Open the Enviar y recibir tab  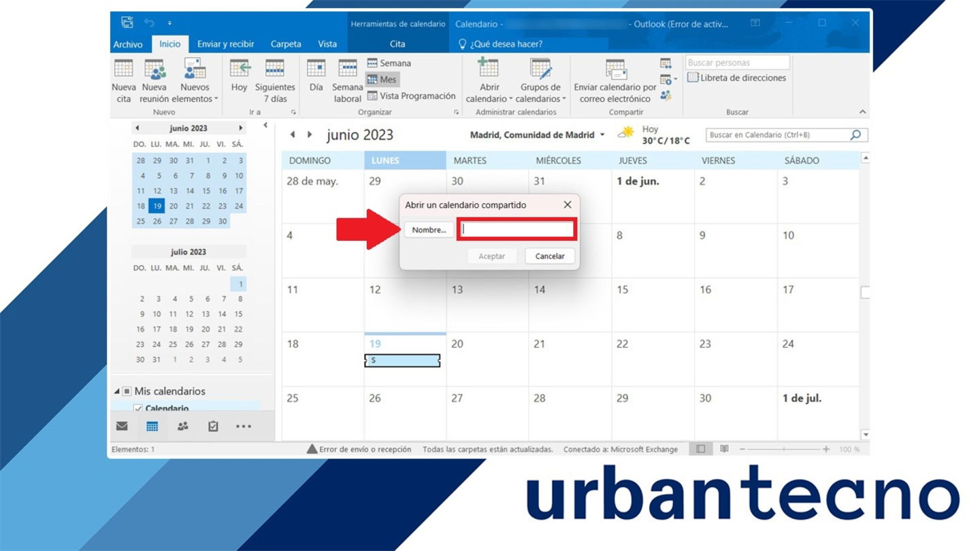[x=225, y=44]
